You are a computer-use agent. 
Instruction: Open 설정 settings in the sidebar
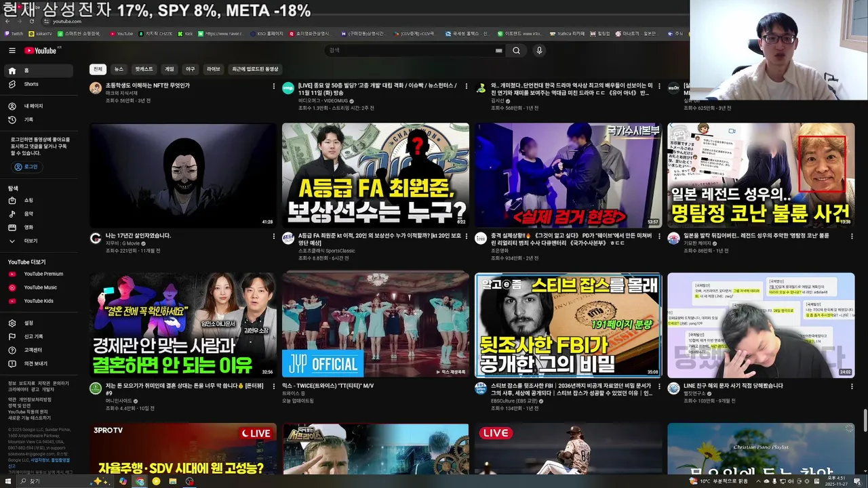[x=39, y=323]
